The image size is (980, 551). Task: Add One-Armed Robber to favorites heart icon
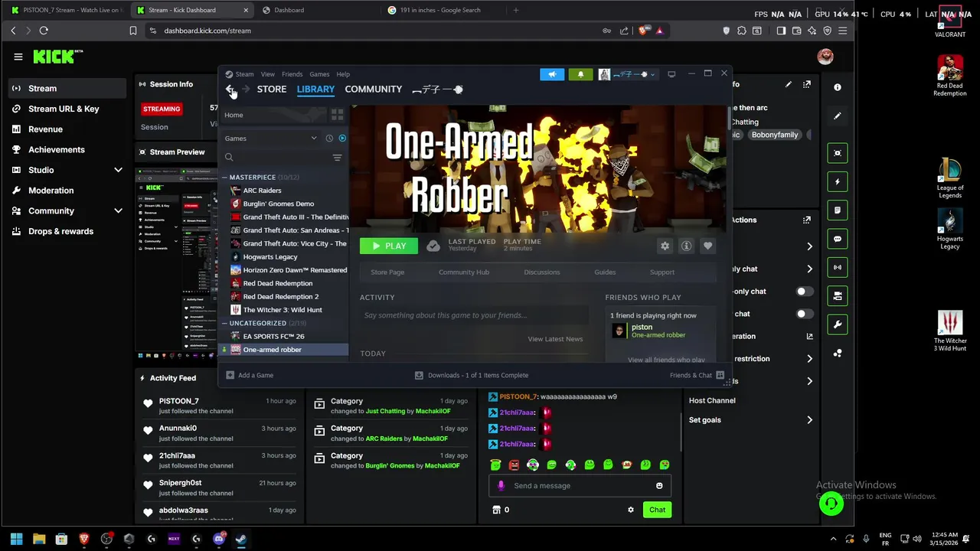(707, 246)
